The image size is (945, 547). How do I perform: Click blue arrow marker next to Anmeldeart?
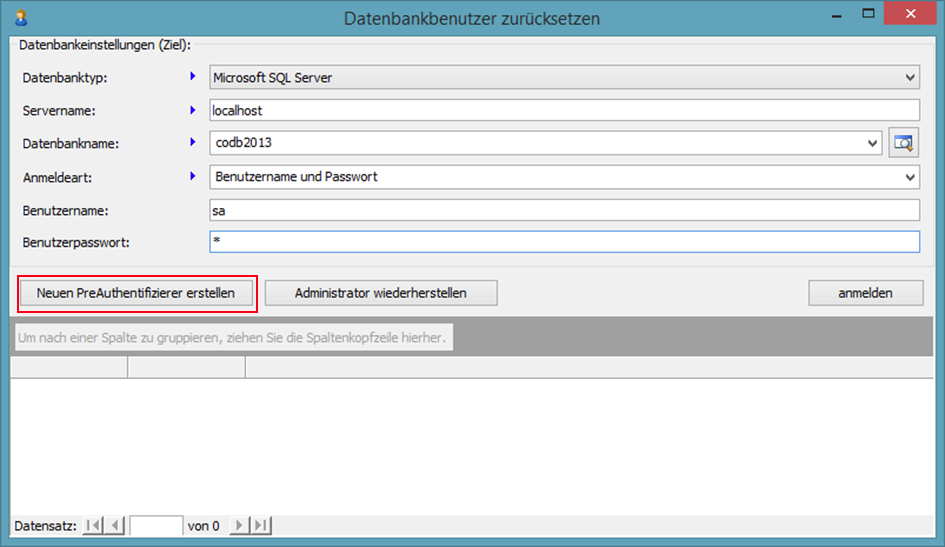tap(193, 176)
